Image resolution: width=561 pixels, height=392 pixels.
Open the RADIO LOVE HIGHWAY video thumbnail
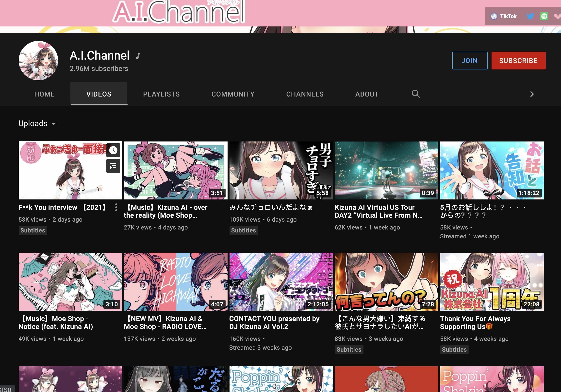(x=176, y=282)
